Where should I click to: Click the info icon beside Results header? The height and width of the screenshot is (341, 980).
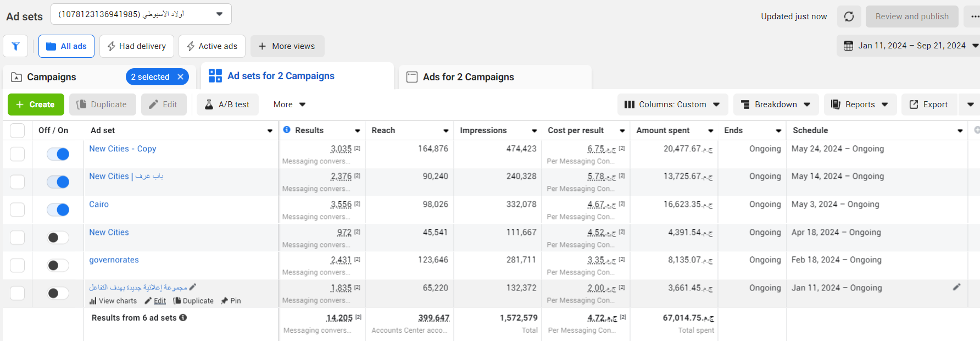pos(287,130)
